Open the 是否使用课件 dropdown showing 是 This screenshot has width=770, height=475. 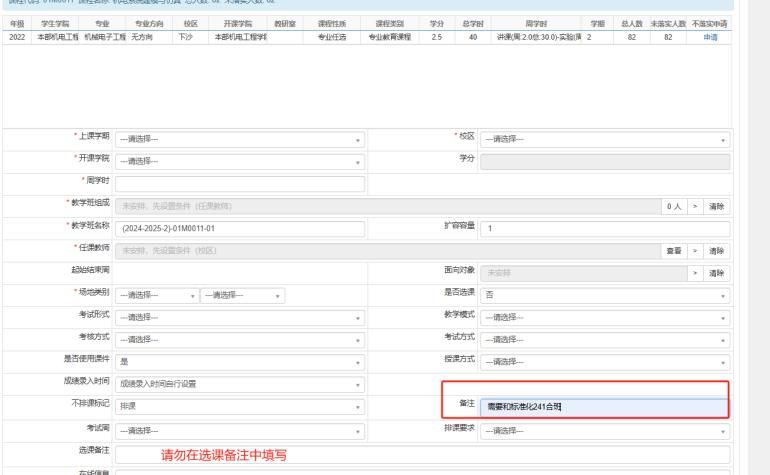click(x=240, y=361)
